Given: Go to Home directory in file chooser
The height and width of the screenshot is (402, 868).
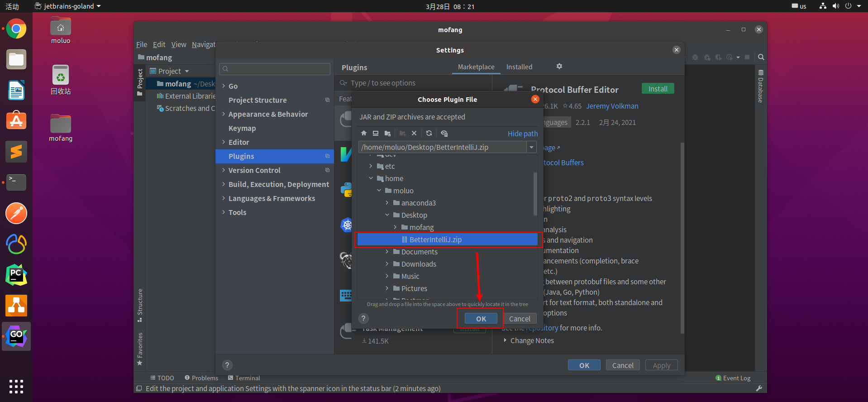Looking at the screenshot, I should pos(364,133).
